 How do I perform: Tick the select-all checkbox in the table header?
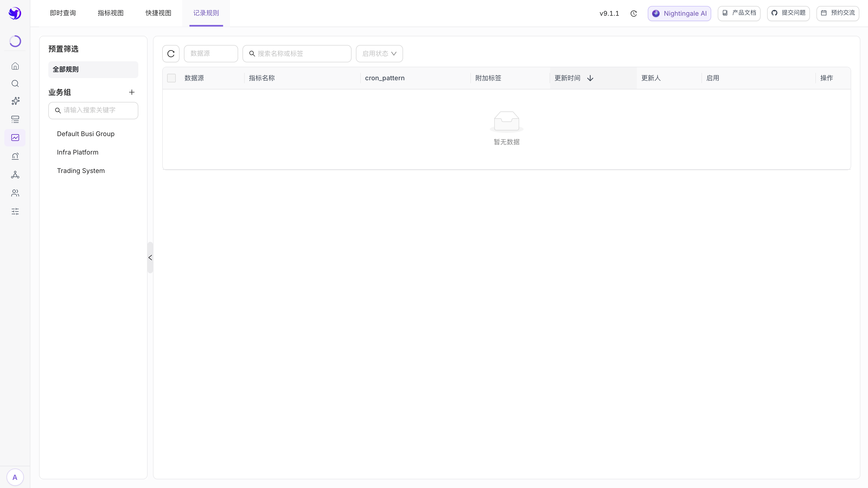pyautogui.click(x=171, y=78)
